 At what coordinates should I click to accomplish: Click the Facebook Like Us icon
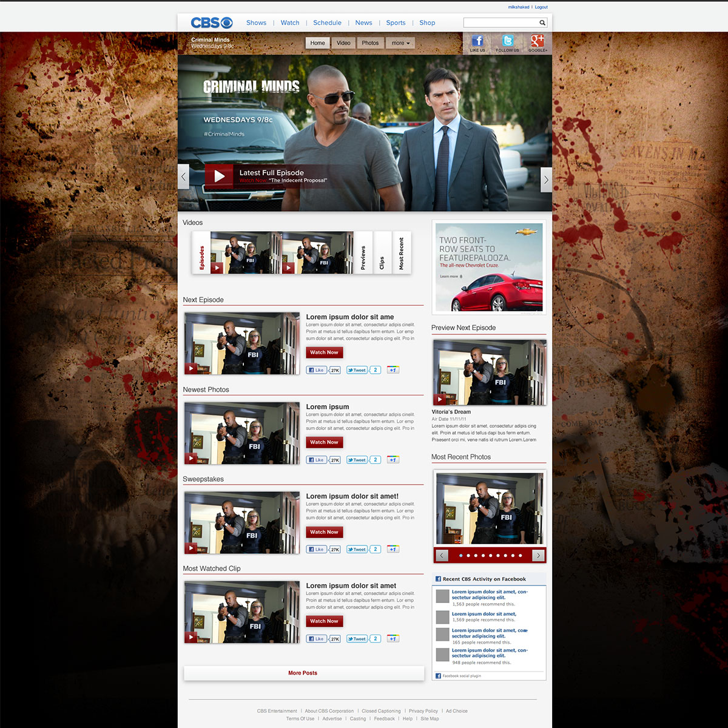coord(477,42)
